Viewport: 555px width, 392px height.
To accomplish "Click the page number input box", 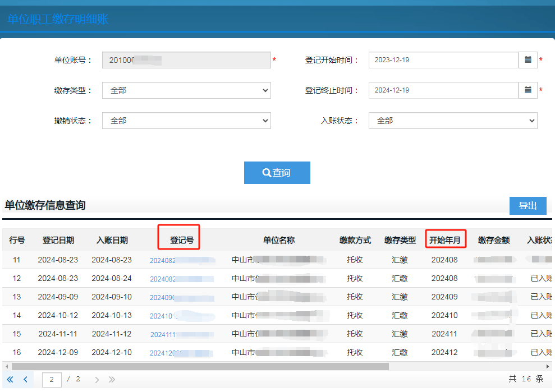I will click(x=52, y=380).
